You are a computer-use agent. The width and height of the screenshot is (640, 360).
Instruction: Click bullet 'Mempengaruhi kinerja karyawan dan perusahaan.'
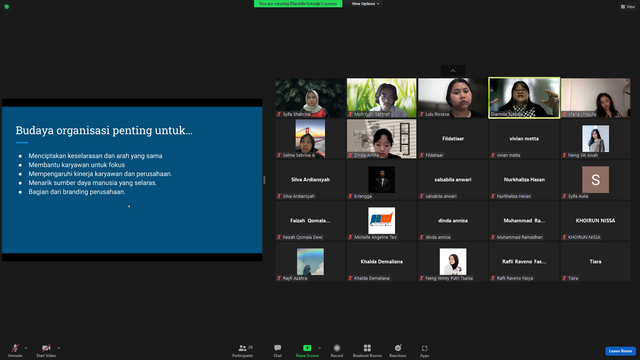pyautogui.click(x=100, y=174)
